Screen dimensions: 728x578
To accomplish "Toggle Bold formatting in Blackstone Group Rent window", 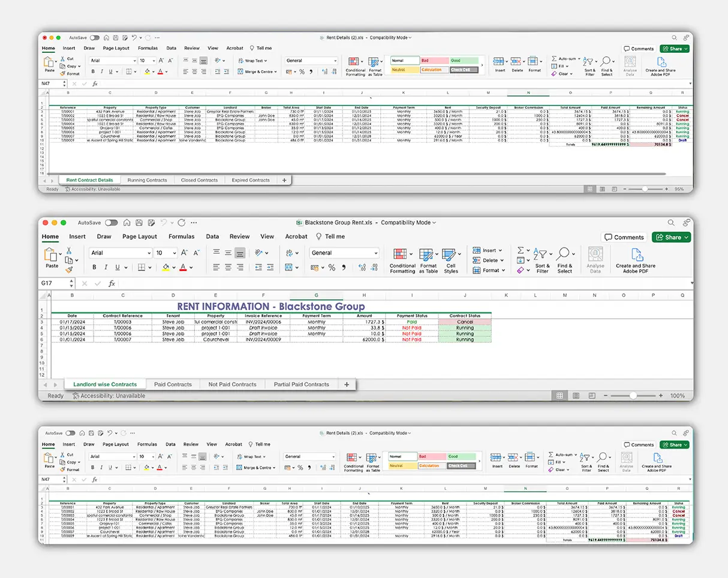I will (95, 268).
